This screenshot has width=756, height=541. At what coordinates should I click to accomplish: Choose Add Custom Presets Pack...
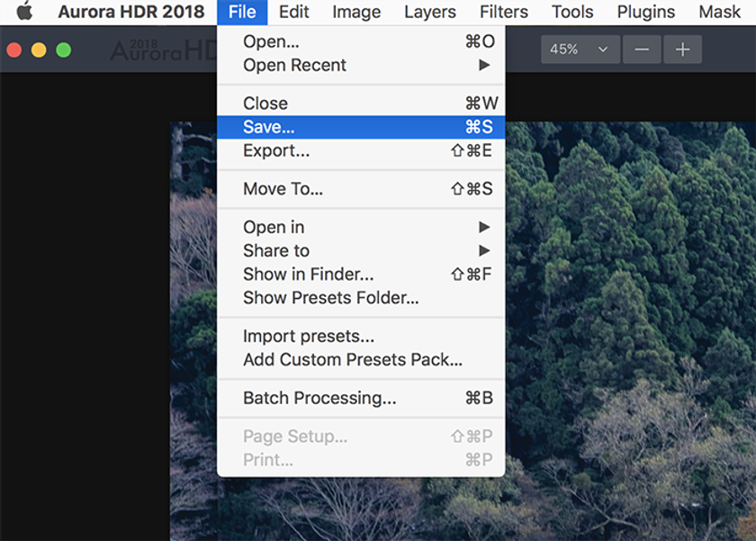point(361,360)
